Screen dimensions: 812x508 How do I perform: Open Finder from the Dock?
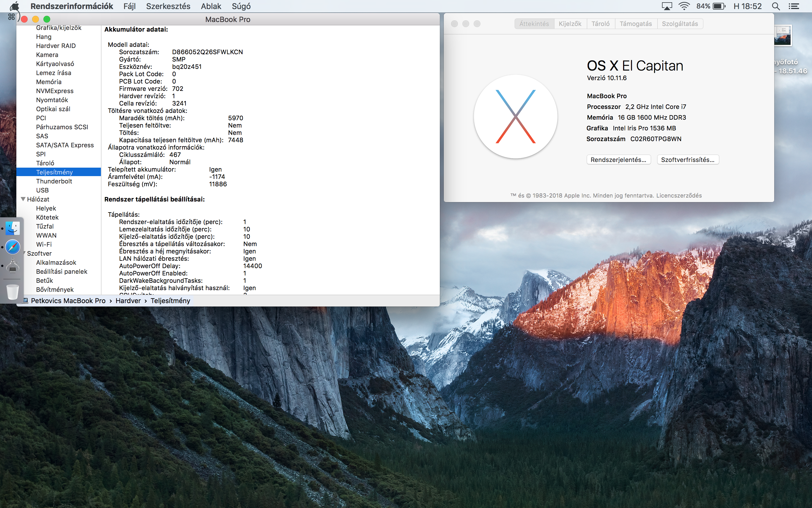tap(12, 228)
